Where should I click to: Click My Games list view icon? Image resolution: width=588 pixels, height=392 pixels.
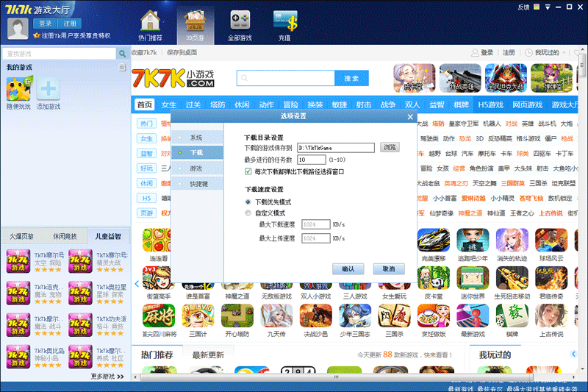click(122, 68)
